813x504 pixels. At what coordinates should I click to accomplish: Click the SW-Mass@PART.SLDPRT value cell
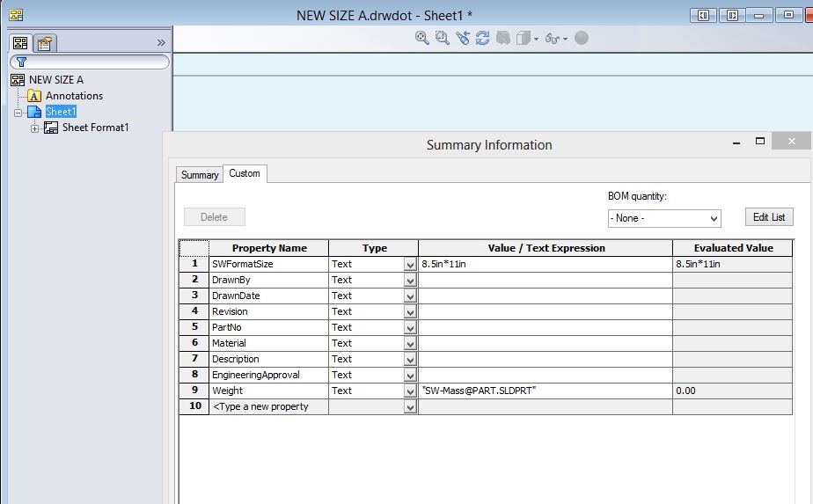click(546, 391)
